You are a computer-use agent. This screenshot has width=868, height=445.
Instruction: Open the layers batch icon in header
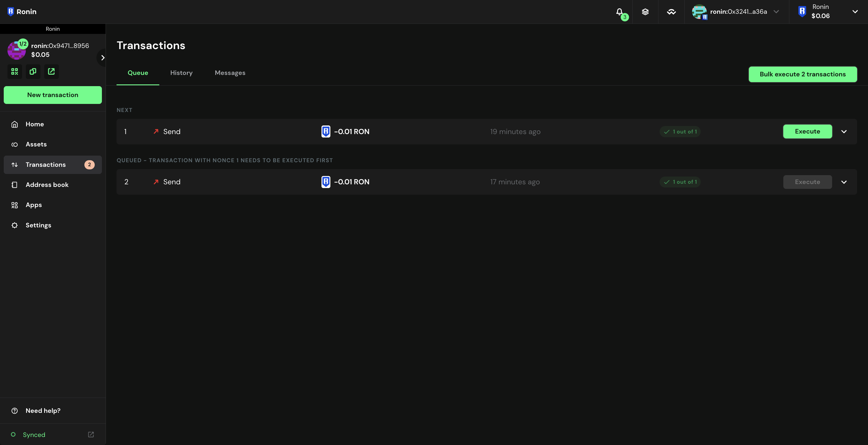pyautogui.click(x=645, y=12)
